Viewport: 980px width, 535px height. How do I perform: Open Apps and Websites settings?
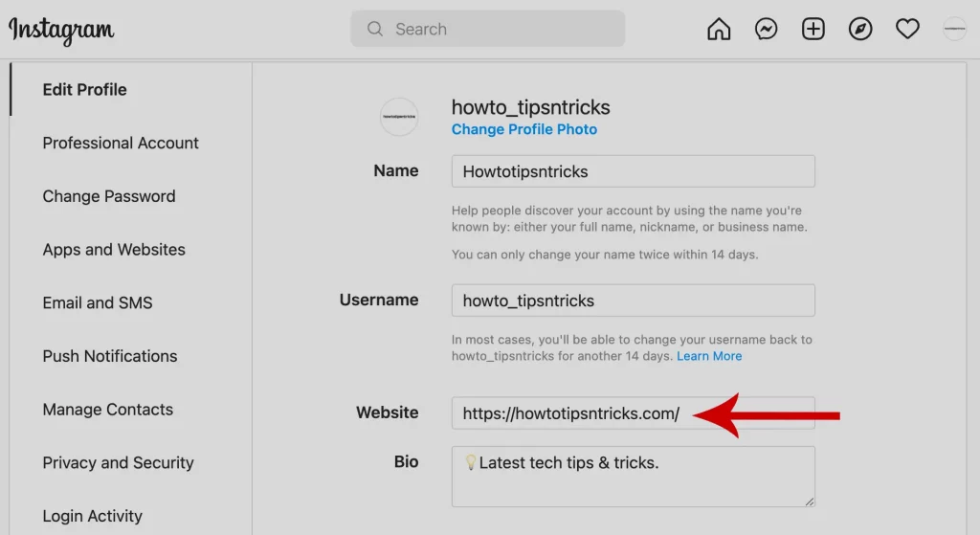tap(114, 250)
